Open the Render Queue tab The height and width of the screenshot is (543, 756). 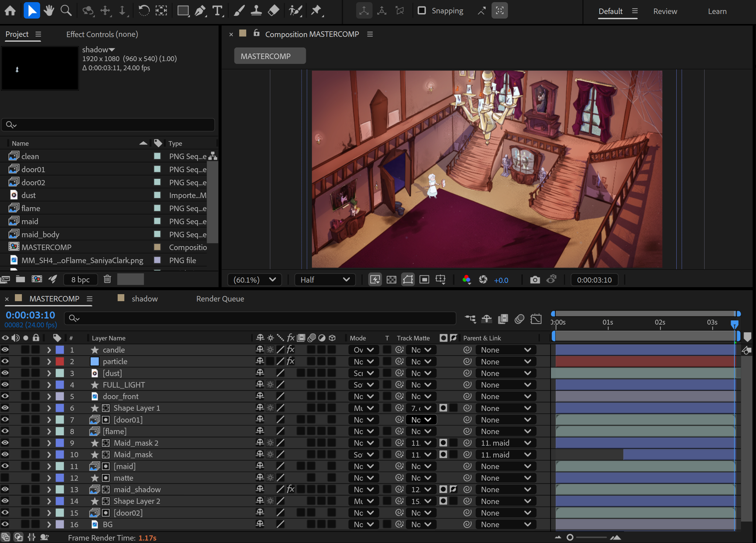coord(220,298)
